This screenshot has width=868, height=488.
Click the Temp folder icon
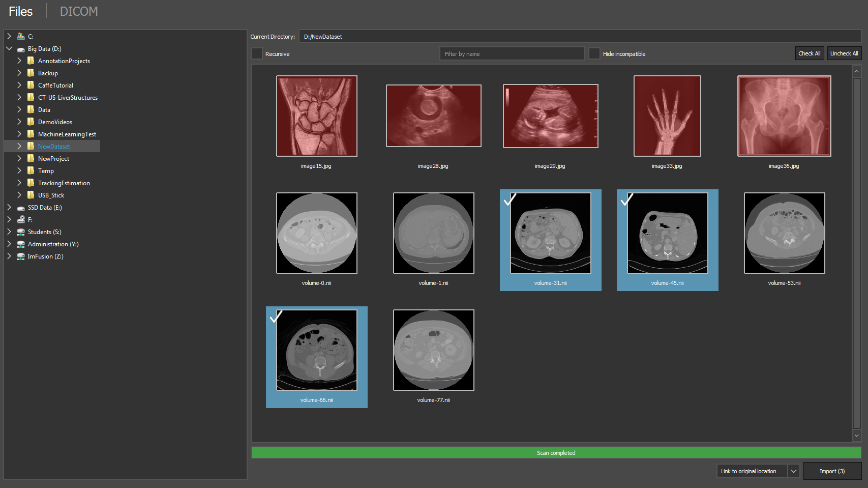[x=31, y=170]
